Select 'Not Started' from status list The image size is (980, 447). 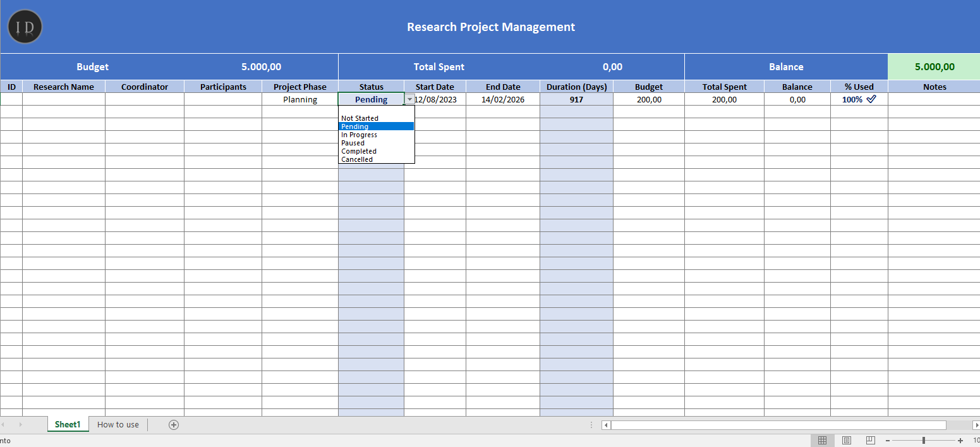tap(377, 118)
